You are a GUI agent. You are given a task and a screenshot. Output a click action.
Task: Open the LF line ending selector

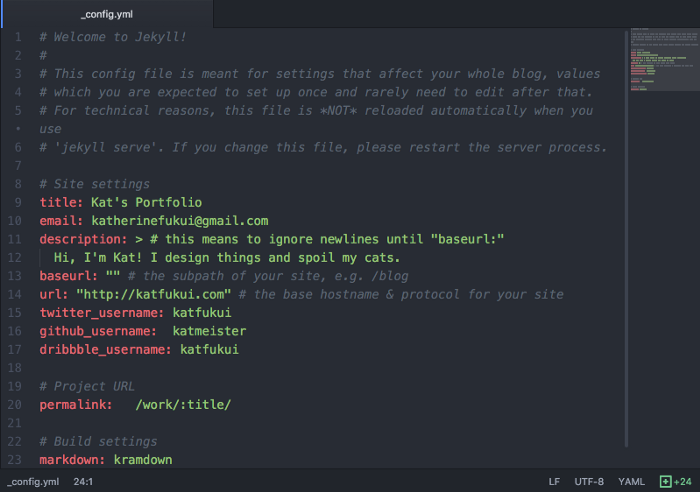(554, 481)
